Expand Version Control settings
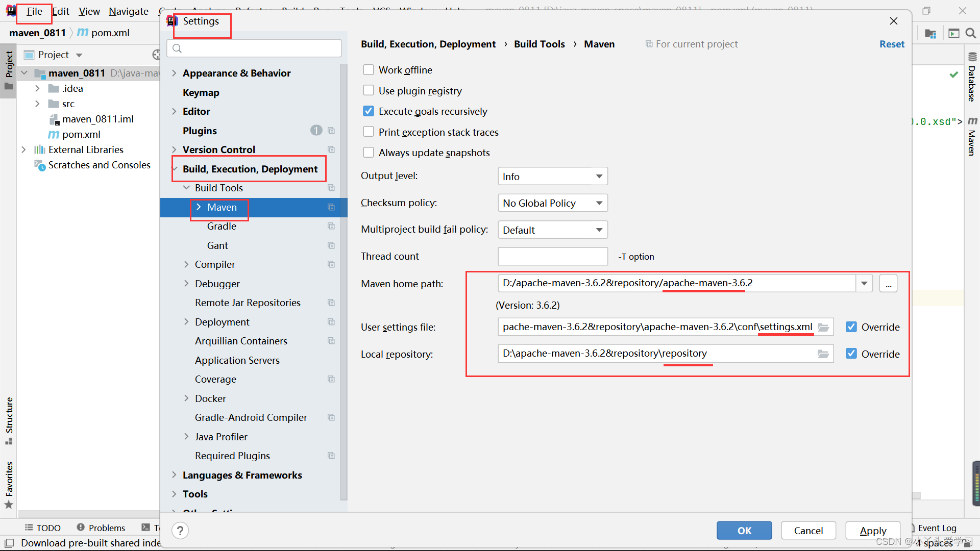This screenshot has height=551, width=980. pos(174,149)
